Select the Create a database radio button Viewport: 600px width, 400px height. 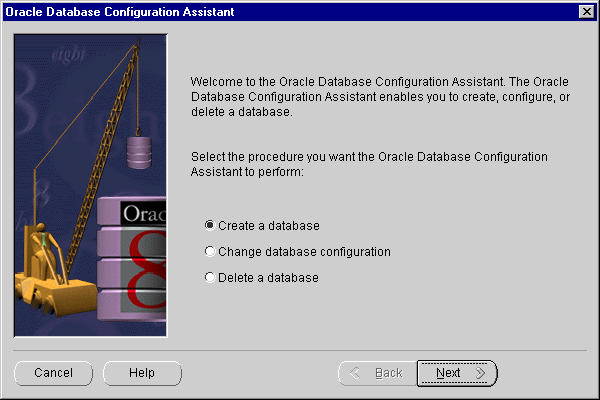click(x=210, y=225)
